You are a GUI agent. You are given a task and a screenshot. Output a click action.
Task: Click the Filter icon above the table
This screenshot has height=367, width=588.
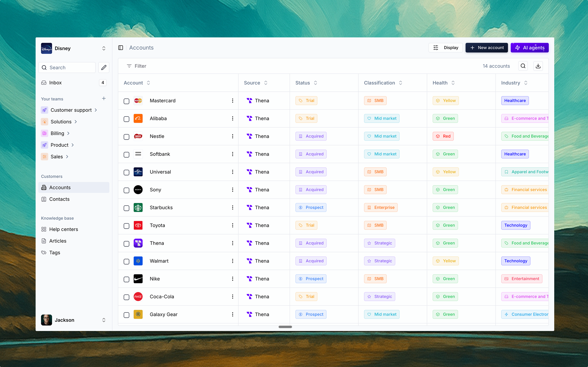click(x=129, y=66)
